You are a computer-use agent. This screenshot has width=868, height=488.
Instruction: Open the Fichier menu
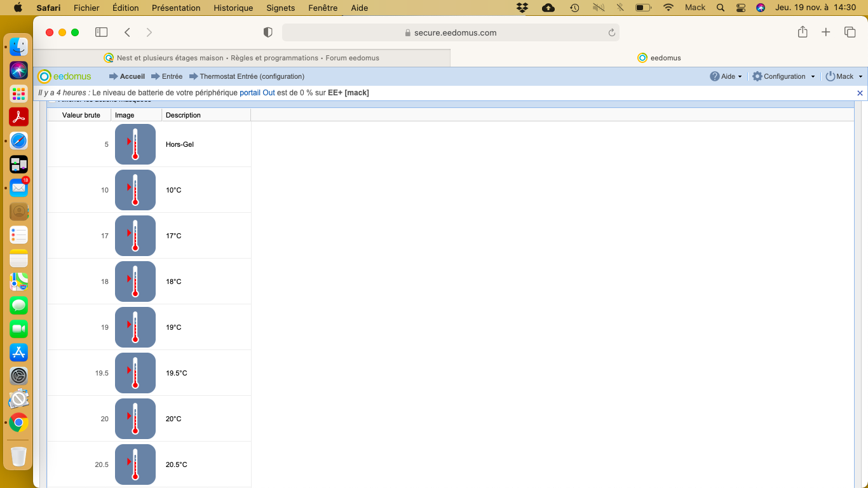86,8
